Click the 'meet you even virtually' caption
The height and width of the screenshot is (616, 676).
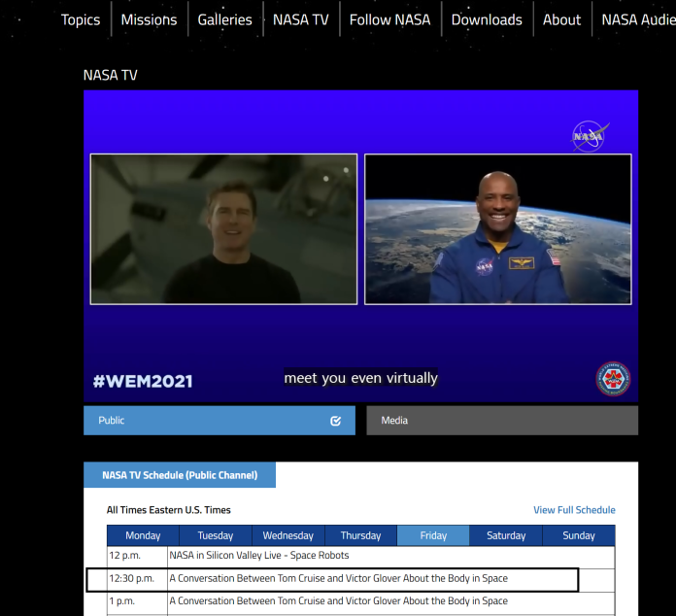361,378
